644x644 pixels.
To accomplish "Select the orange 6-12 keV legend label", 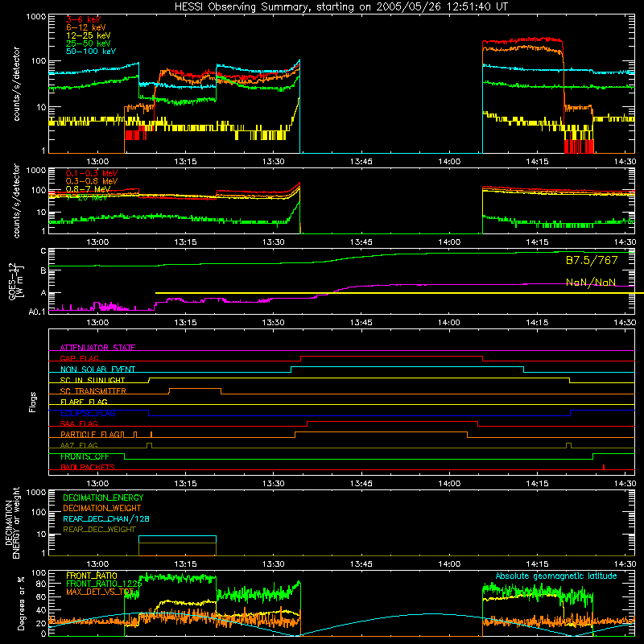I will [86, 27].
